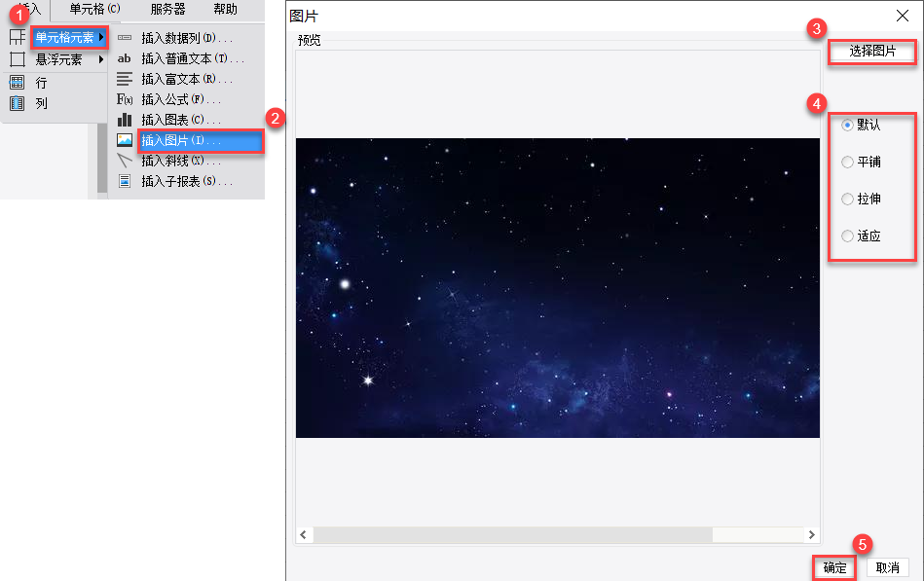The height and width of the screenshot is (581, 924).
Task: Click the slash line icon
Action: tap(125, 161)
